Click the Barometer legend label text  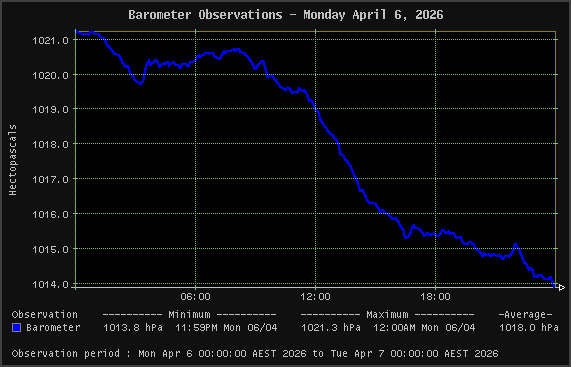click(x=54, y=328)
